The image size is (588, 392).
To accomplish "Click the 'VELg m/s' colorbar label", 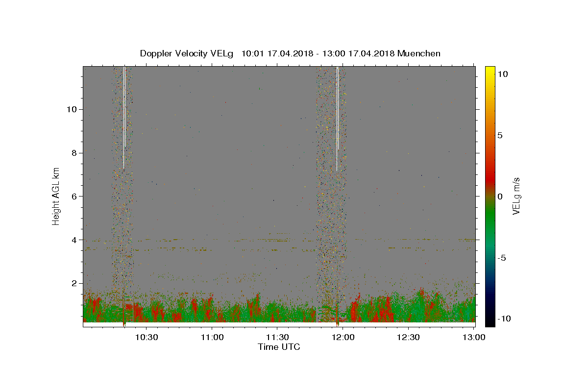I will pos(516,196).
